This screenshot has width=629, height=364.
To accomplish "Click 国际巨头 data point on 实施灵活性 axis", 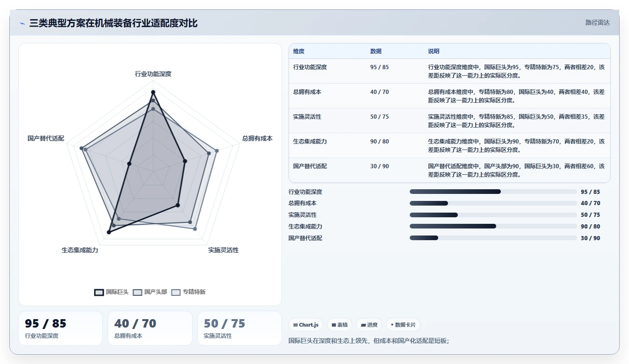I will (x=178, y=205).
